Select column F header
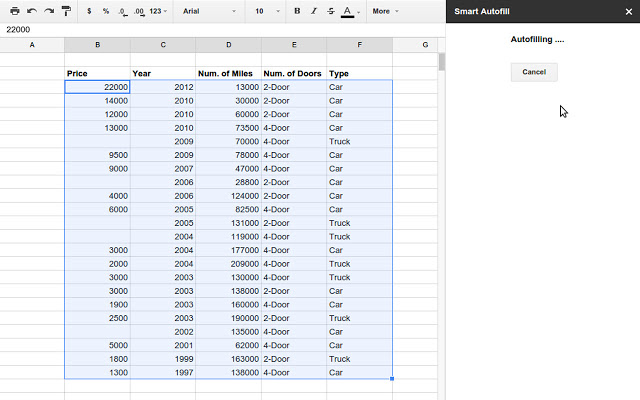Viewport: 640px width, 400px height. tap(360, 45)
